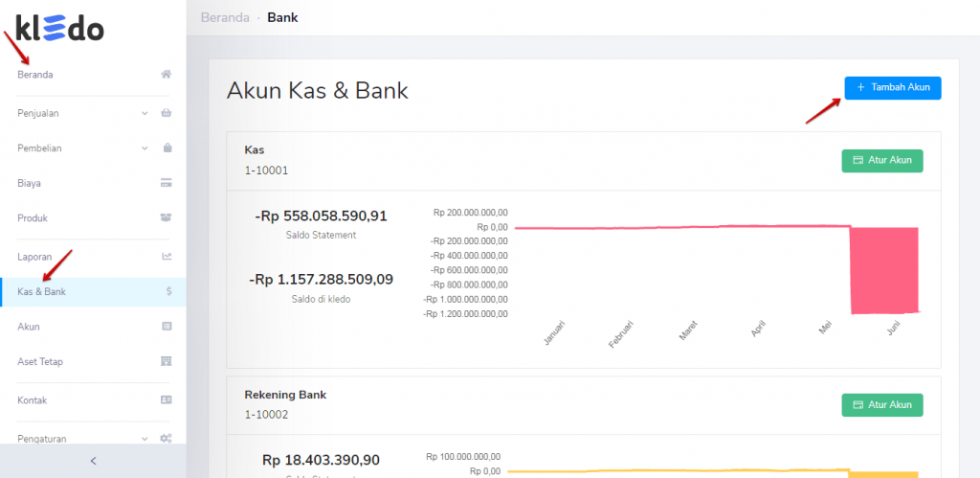This screenshot has height=478, width=980.
Task: Open the Pembelian menu item
Action: point(39,148)
